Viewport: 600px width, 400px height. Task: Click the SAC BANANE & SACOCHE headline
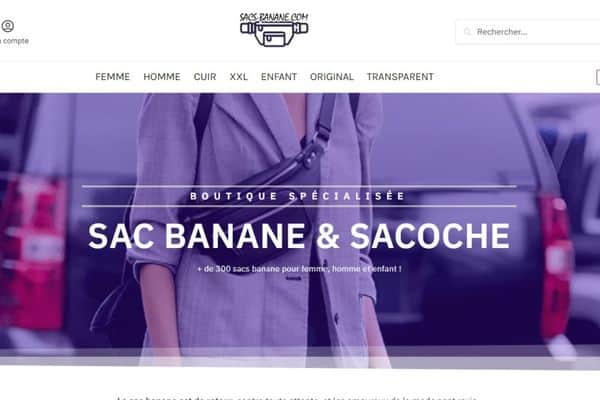coord(299,236)
